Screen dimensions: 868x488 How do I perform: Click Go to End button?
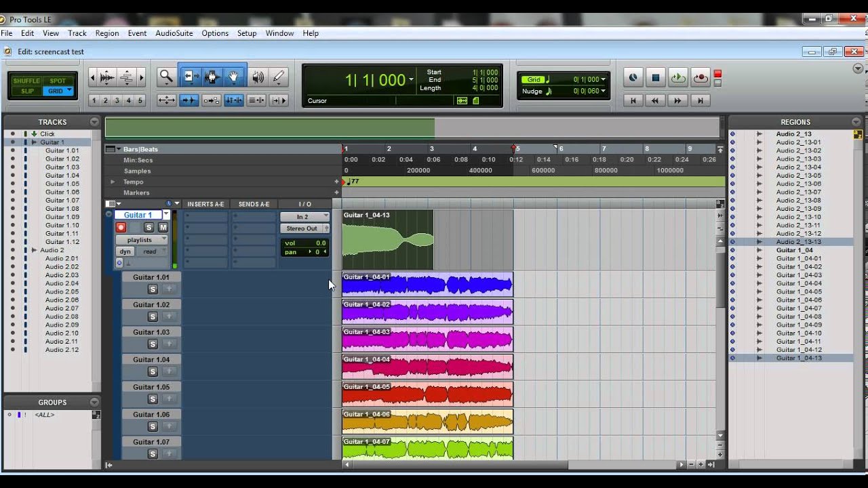[x=701, y=100]
